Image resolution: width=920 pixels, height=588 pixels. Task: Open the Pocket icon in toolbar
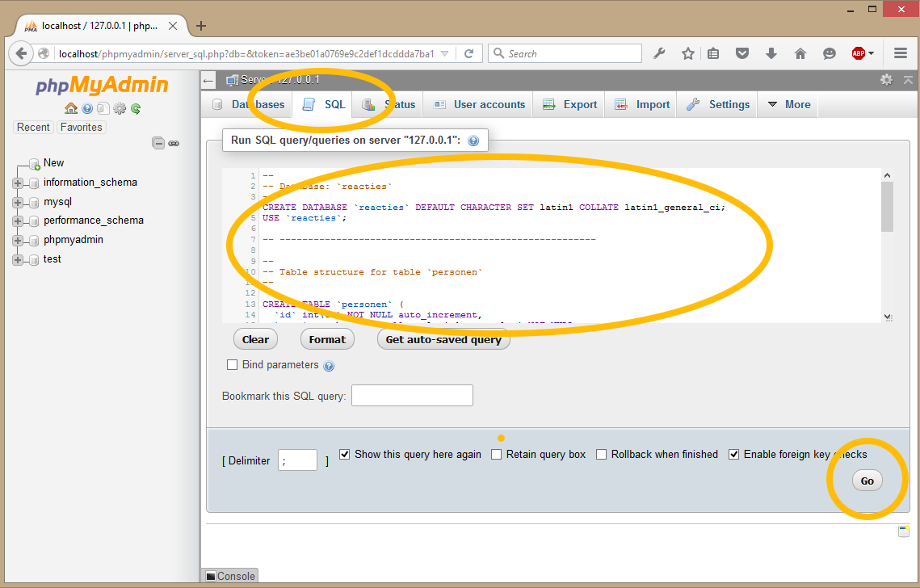(742, 53)
